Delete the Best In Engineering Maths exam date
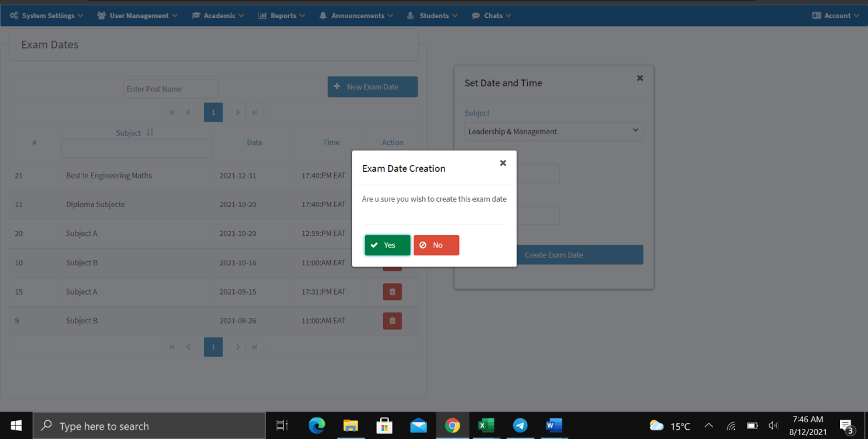Screen dimensions: 868x439 tap(392, 175)
